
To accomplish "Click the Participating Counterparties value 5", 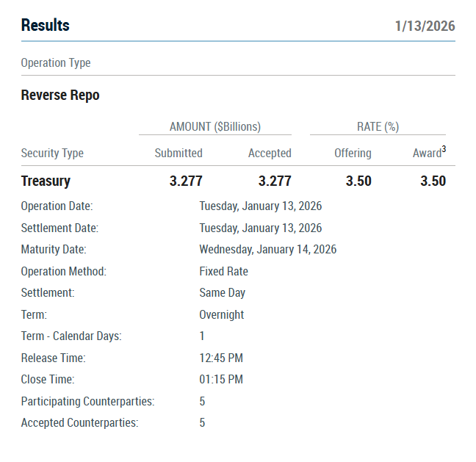I will (x=202, y=402).
